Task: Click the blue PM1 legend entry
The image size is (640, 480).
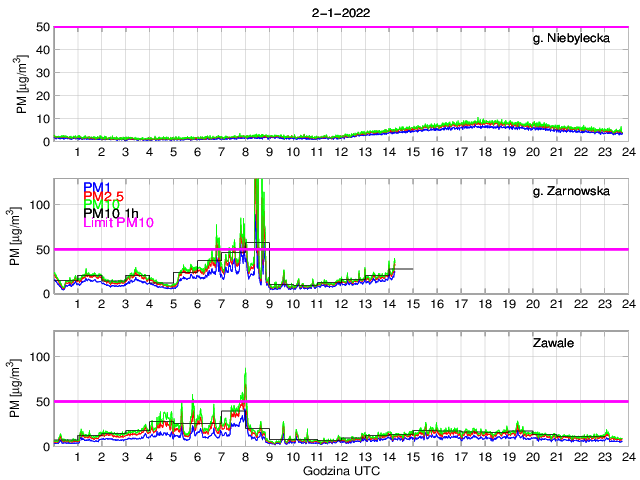Action: coord(97,187)
